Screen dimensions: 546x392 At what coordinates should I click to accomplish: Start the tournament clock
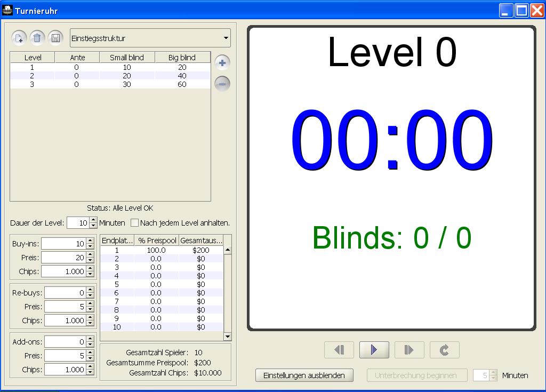point(374,350)
